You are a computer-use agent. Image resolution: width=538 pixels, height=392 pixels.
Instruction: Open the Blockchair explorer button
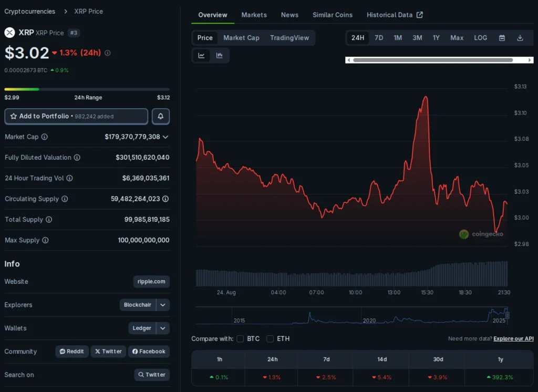pos(138,305)
